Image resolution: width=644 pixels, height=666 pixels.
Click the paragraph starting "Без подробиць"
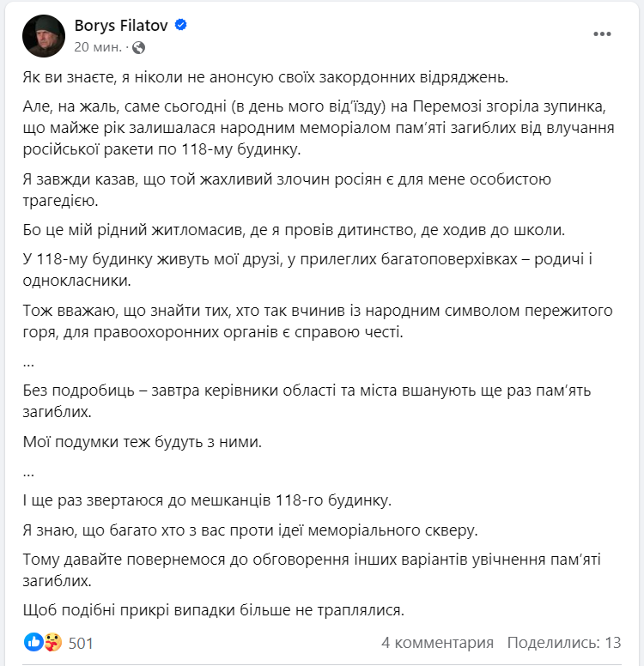(307, 401)
